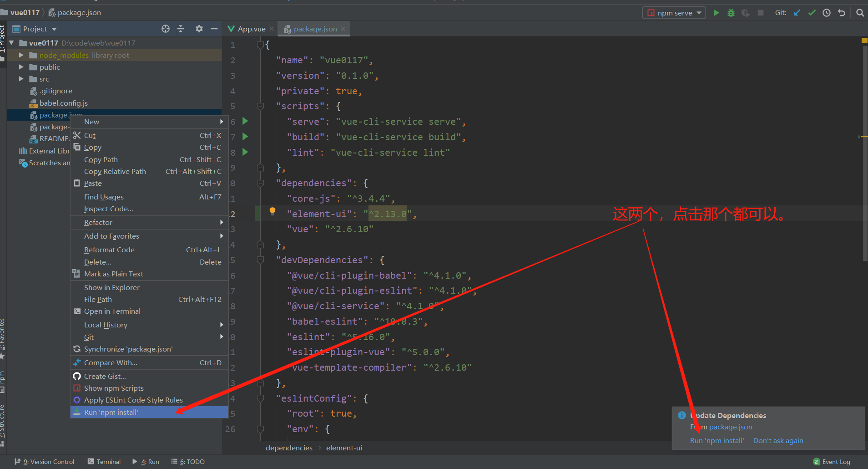Revert changes with rollback arrow
The width and height of the screenshot is (868, 469).
[x=842, y=13]
